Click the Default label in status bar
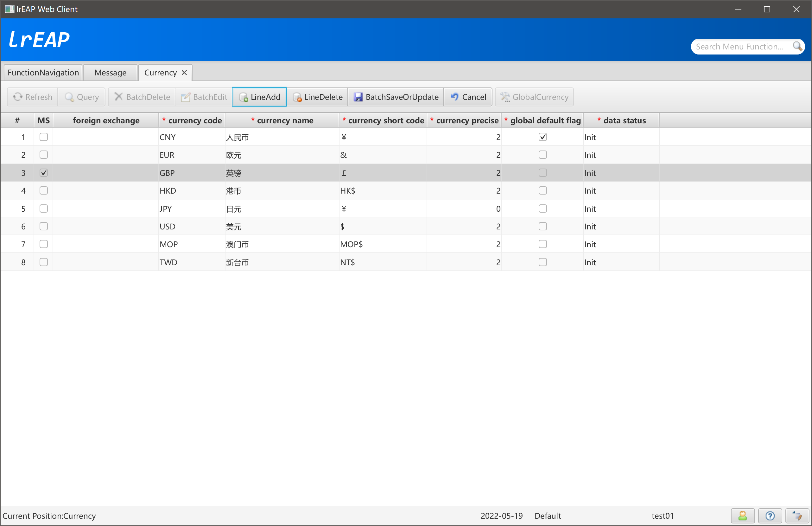 coord(548,516)
